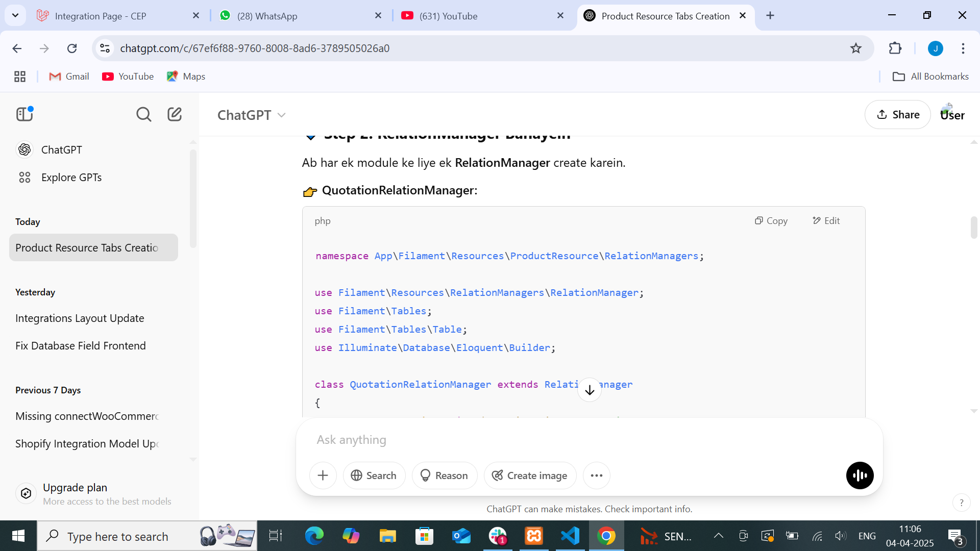Show hidden system tray icons

coord(719,536)
